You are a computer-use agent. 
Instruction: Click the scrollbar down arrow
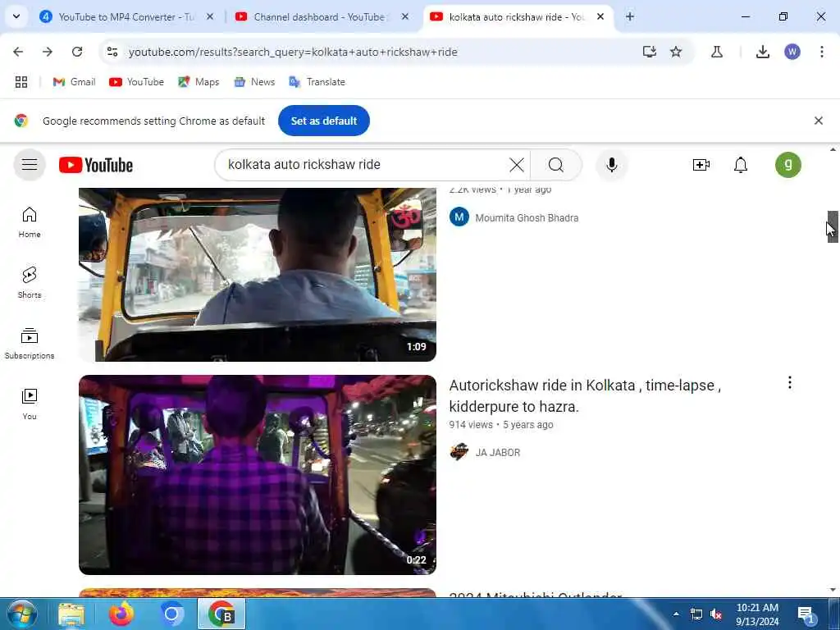[x=833, y=590]
